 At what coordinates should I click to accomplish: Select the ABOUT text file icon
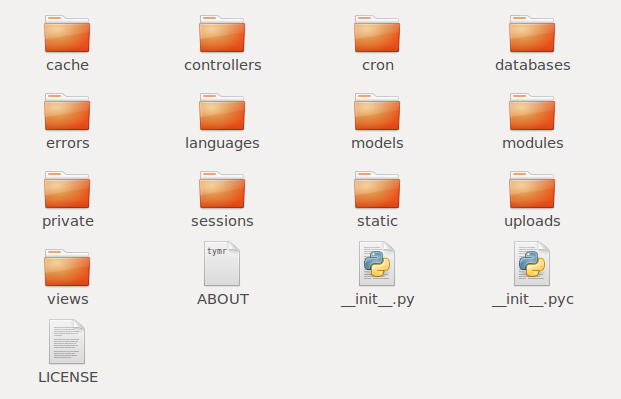click(x=222, y=263)
